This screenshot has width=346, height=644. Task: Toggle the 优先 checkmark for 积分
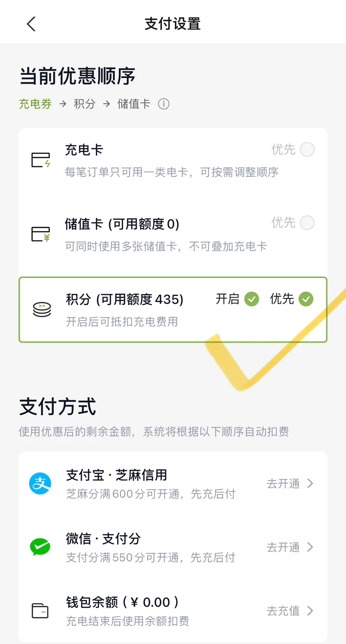point(306,299)
